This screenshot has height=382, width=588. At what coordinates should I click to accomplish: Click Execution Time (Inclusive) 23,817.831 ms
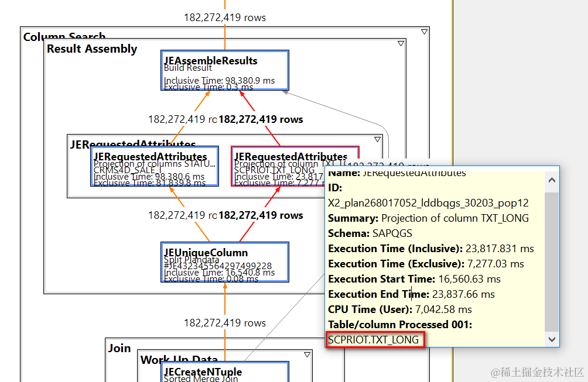[x=431, y=249]
